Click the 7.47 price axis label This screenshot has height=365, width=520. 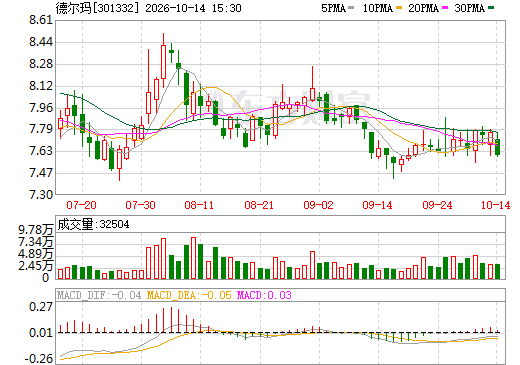41,173
